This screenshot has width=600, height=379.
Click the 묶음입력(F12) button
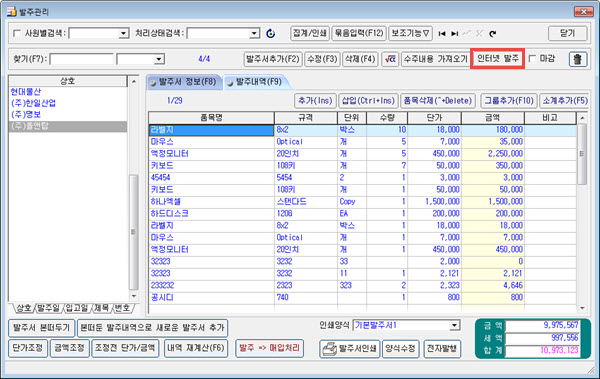point(359,33)
